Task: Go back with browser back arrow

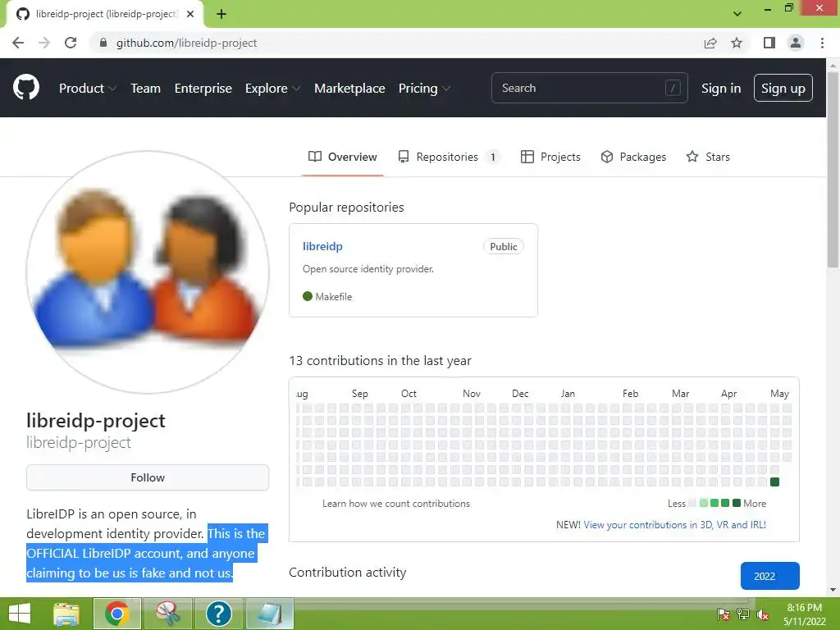Action: 18,43
